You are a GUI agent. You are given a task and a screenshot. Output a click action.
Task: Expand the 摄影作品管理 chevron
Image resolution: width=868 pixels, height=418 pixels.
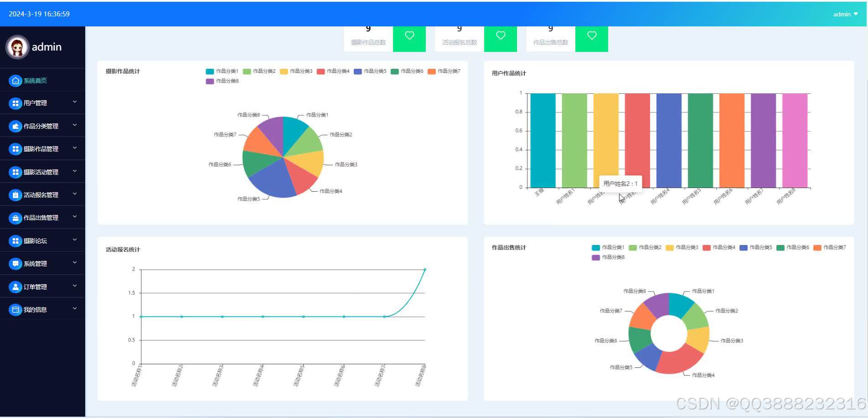pyautogui.click(x=75, y=148)
